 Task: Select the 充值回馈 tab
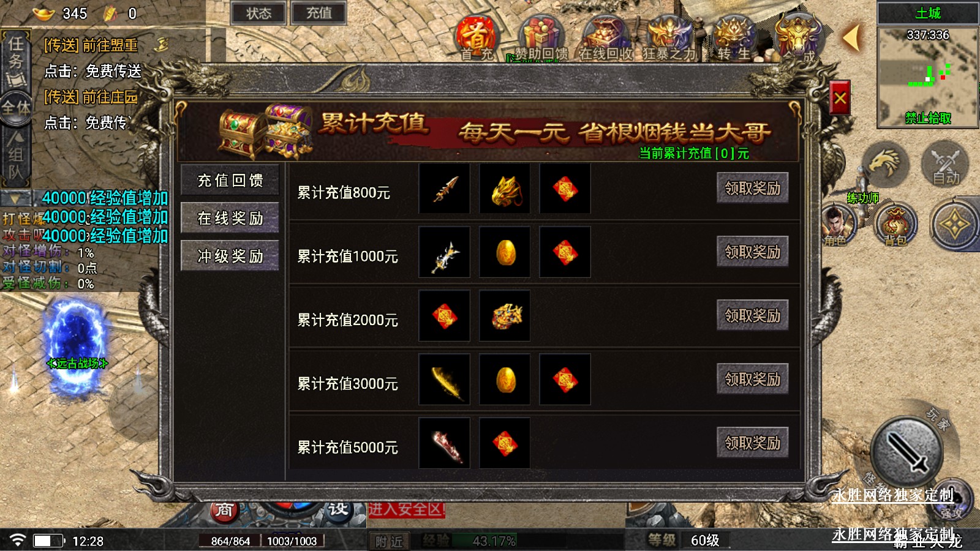[x=230, y=180]
